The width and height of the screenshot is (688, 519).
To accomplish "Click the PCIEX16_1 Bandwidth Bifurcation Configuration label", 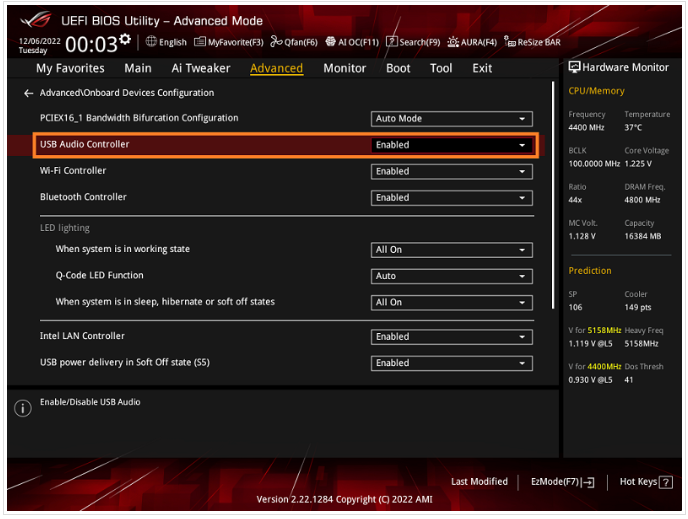I will (139, 118).
